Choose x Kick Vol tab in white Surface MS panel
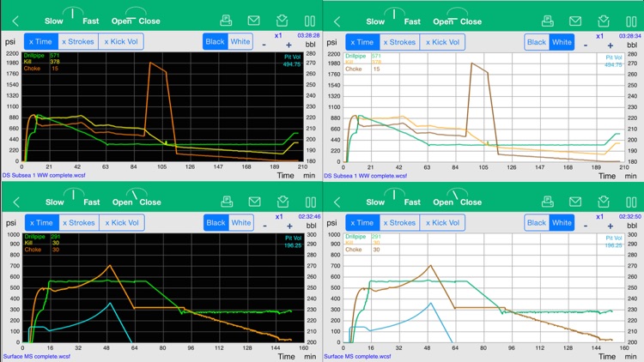The width and height of the screenshot is (644, 362). (443, 222)
